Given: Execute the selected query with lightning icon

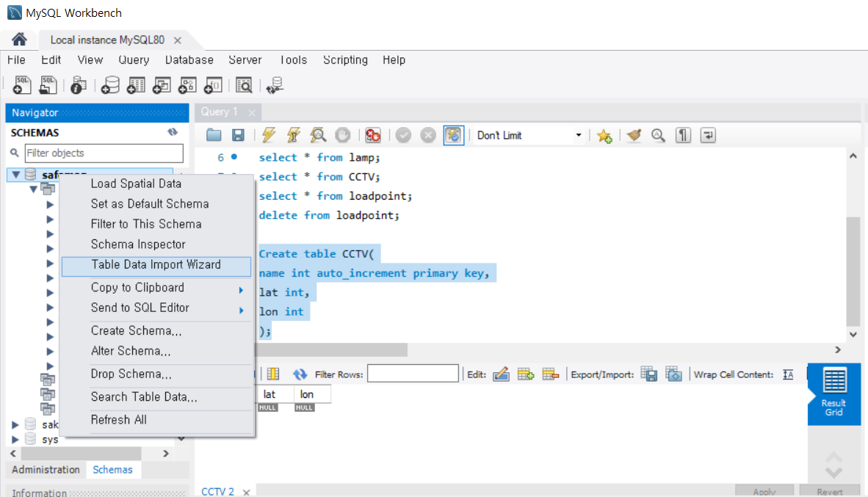Looking at the screenshot, I should coord(269,135).
